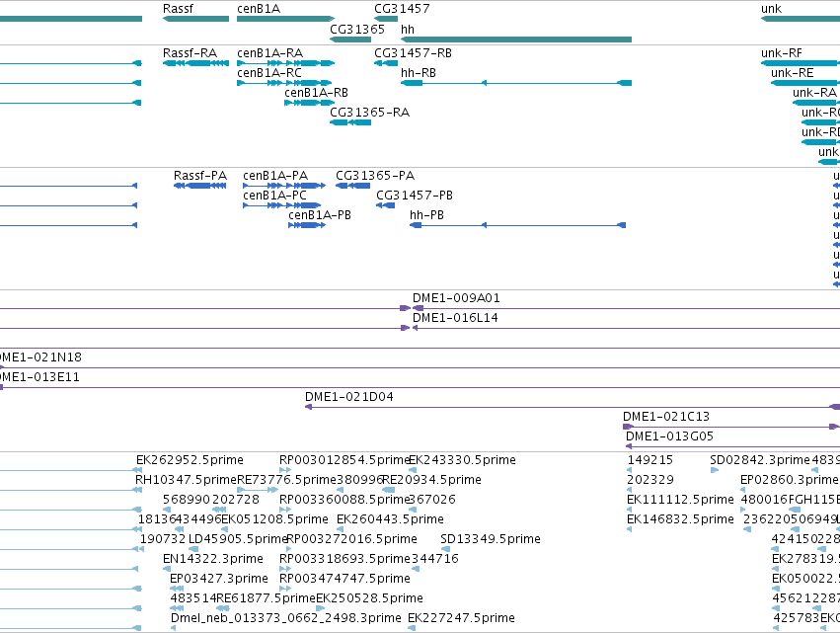840x633 pixels.
Task: Select BAC clone DME1-009A01
Action: (x=456, y=298)
